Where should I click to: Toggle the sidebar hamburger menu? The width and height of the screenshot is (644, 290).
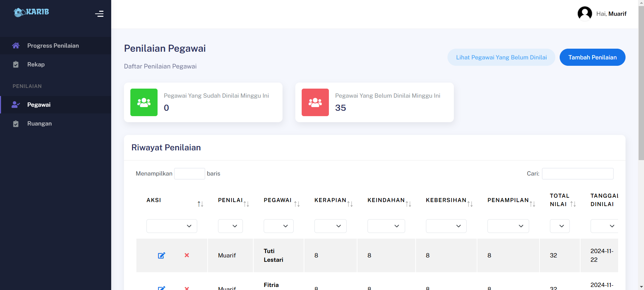tap(99, 14)
